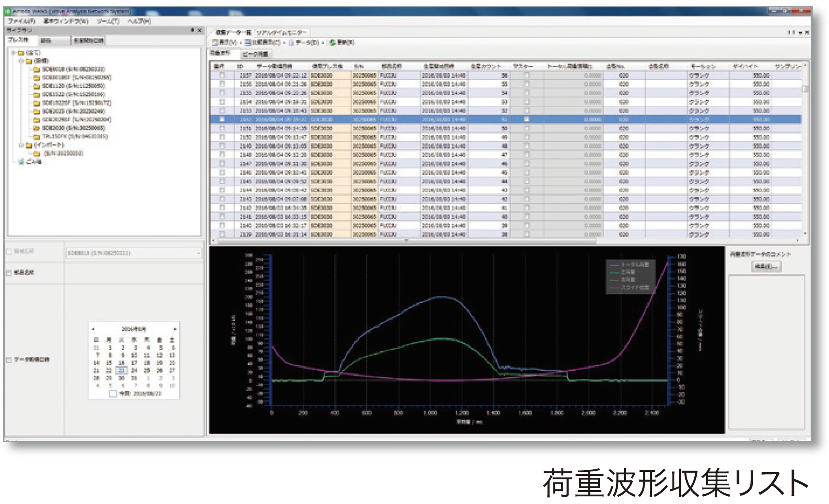829x504 pixels.
Task: Click the ID column header
Action: [241, 66]
